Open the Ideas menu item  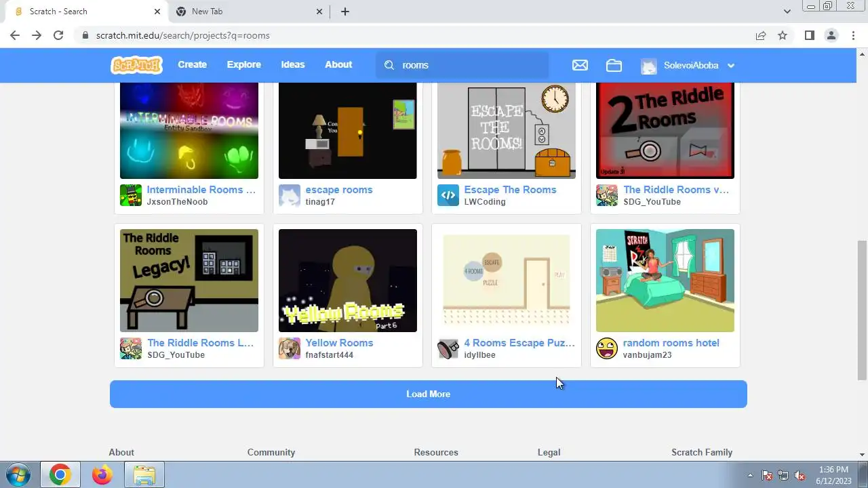click(293, 65)
